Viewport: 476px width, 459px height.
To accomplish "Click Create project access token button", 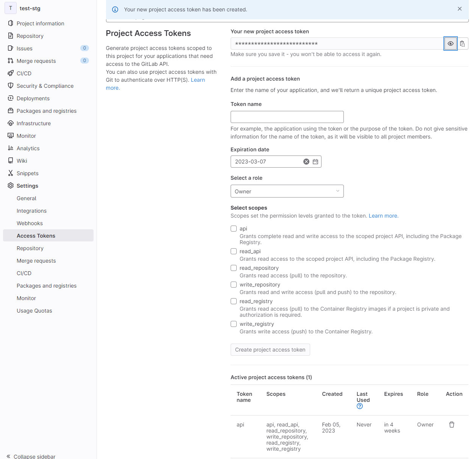I will pyautogui.click(x=270, y=350).
